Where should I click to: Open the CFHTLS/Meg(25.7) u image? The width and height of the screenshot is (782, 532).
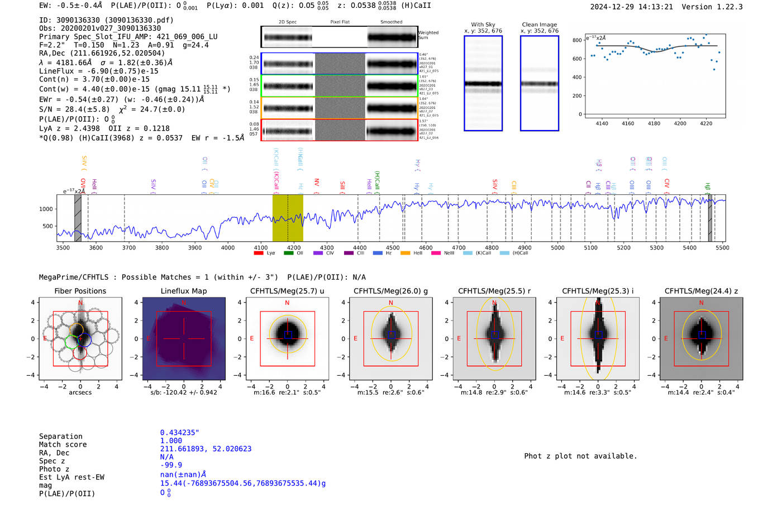click(x=287, y=339)
